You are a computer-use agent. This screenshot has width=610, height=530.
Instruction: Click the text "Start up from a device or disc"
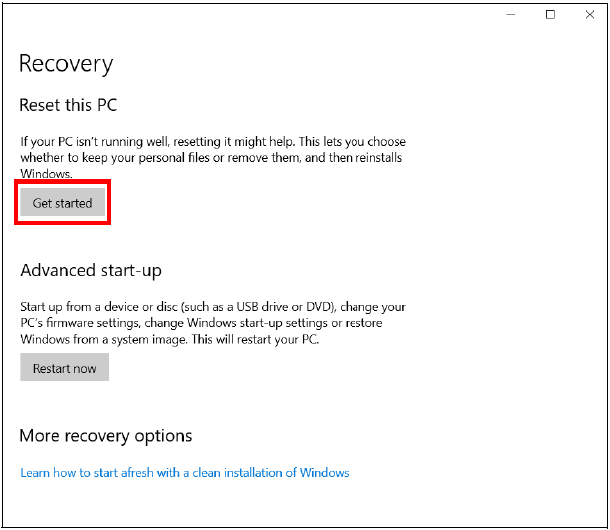(108, 307)
